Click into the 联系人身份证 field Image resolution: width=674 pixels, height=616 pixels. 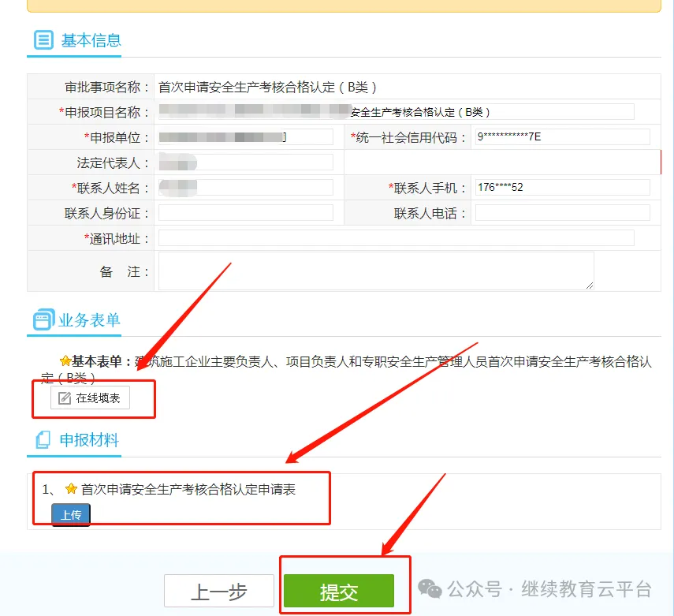pos(246,213)
